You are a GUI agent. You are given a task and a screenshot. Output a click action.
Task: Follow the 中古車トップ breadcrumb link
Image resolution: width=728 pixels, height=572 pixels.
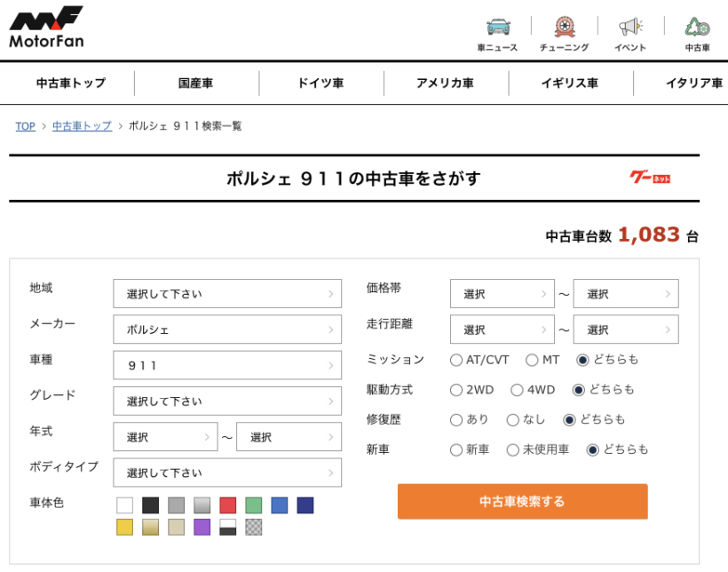[82, 126]
